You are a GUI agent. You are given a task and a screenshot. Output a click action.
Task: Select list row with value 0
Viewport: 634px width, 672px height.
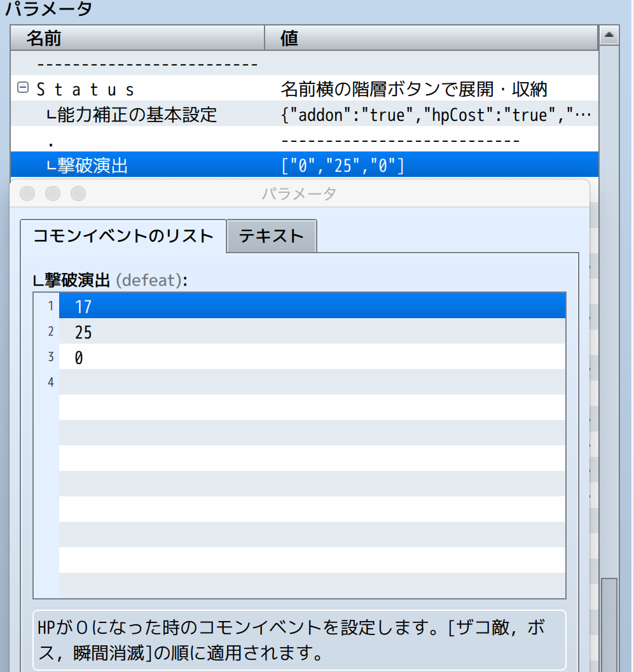point(312,358)
